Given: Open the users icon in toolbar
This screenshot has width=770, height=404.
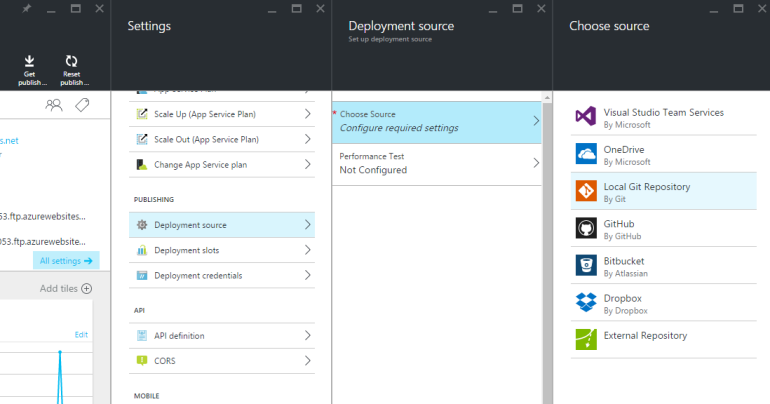Looking at the screenshot, I should point(54,105).
